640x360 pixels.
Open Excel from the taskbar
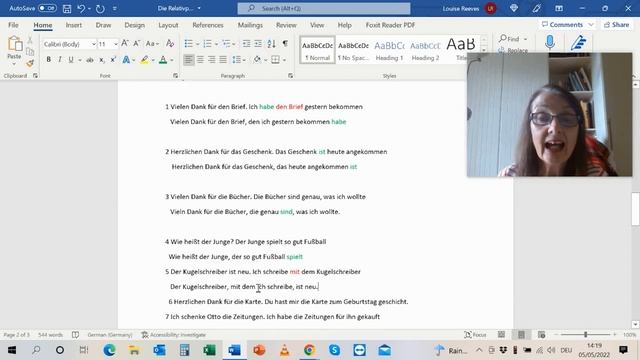tap(209, 350)
